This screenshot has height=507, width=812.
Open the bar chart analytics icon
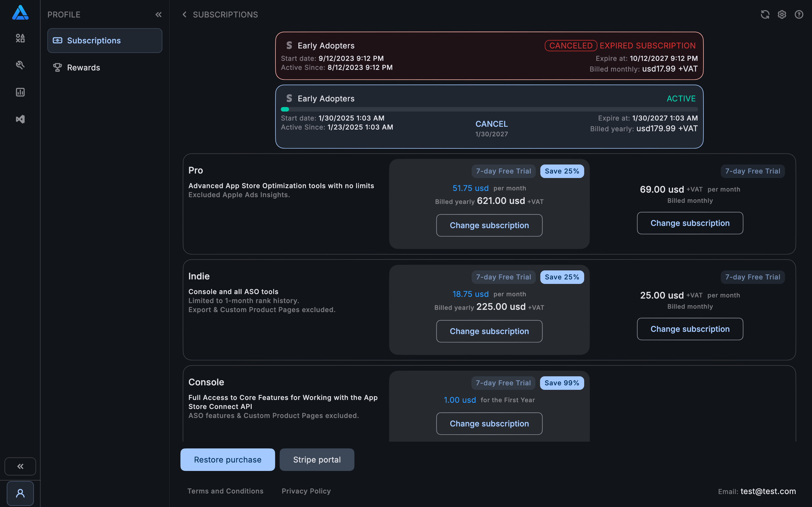20,92
